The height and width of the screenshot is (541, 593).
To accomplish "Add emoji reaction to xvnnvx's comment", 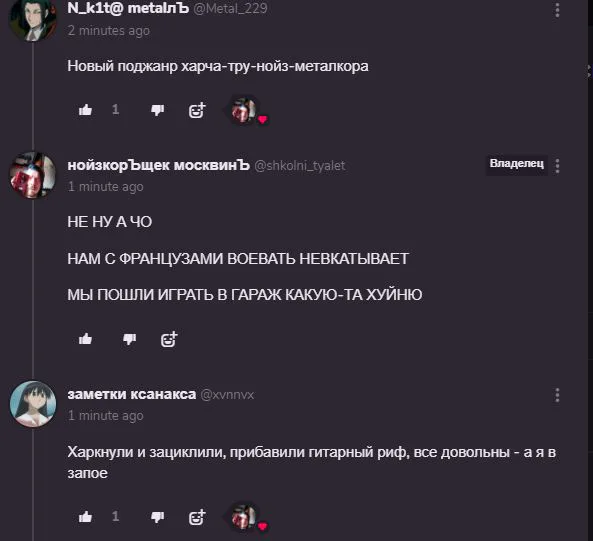I will coord(197,517).
